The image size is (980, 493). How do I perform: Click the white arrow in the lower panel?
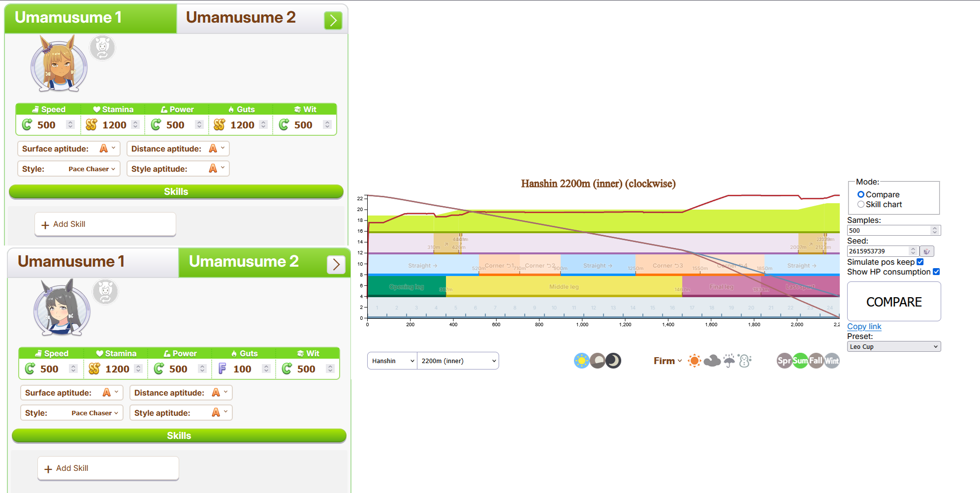(336, 264)
